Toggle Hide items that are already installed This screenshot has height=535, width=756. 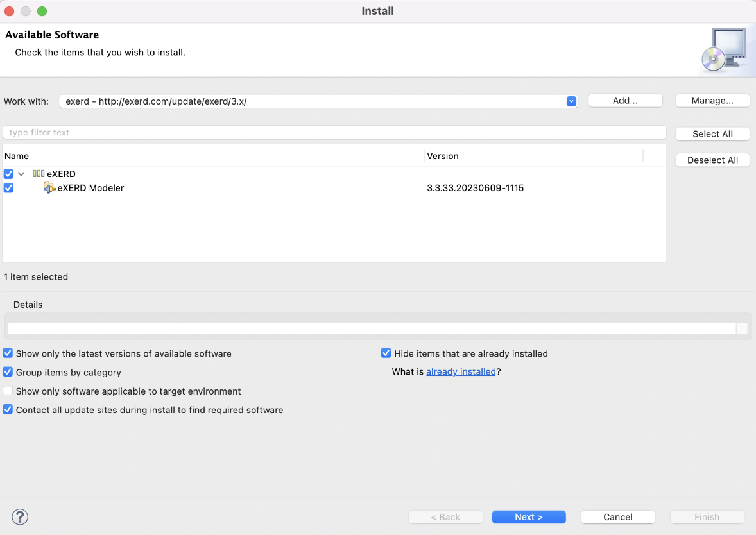pyautogui.click(x=386, y=353)
